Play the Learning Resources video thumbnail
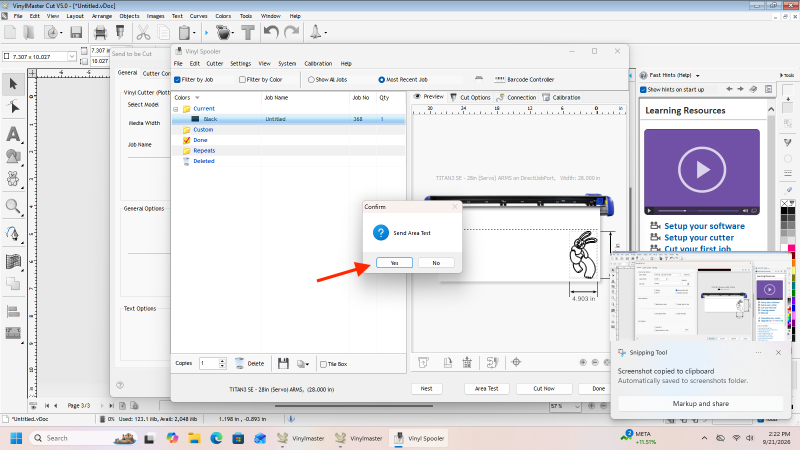Screen dimensions: 800x450 click(x=702, y=169)
